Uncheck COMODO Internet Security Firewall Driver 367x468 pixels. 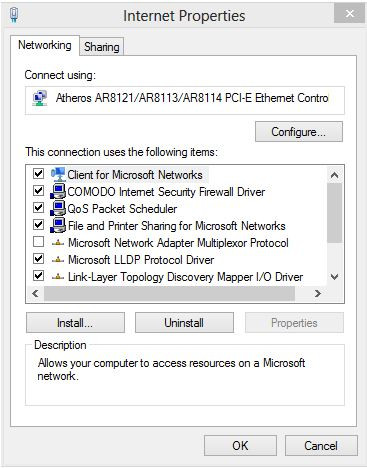(39, 191)
